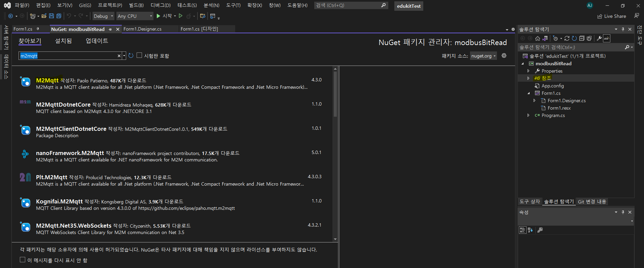Click start without debugging outline play icon

(181, 16)
